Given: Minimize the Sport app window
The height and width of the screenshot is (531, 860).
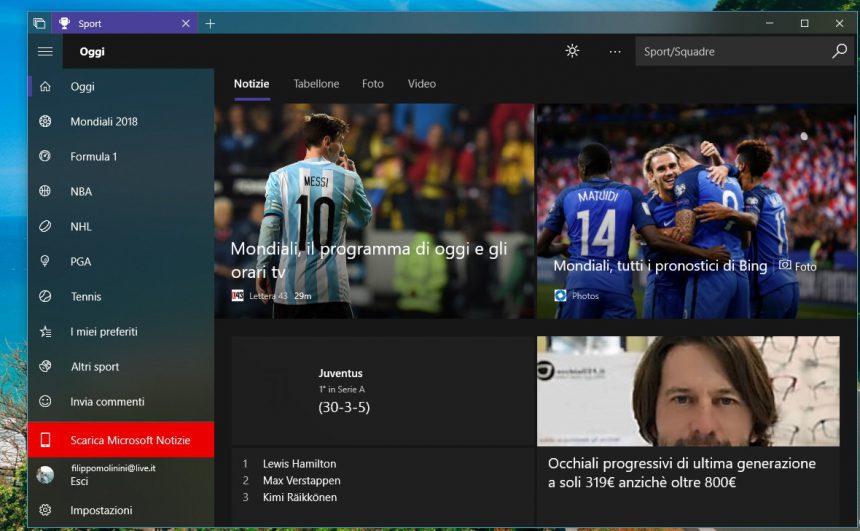Looking at the screenshot, I should click(770, 23).
